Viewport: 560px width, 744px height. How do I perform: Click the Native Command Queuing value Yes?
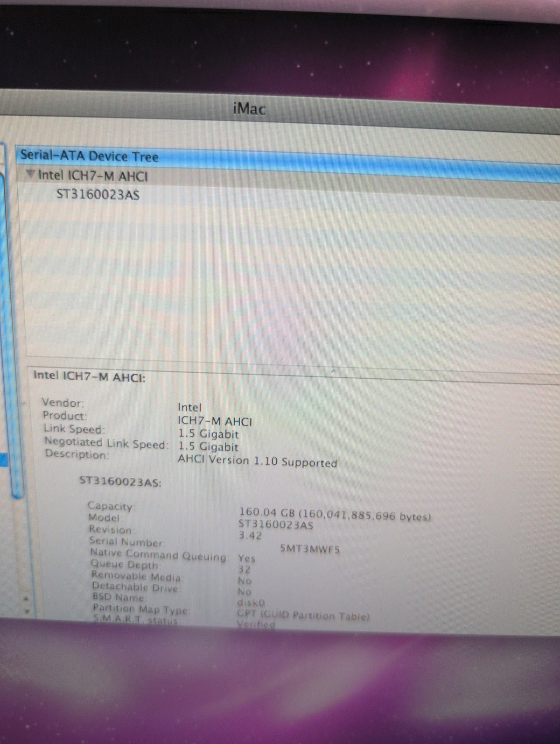(x=247, y=558)
